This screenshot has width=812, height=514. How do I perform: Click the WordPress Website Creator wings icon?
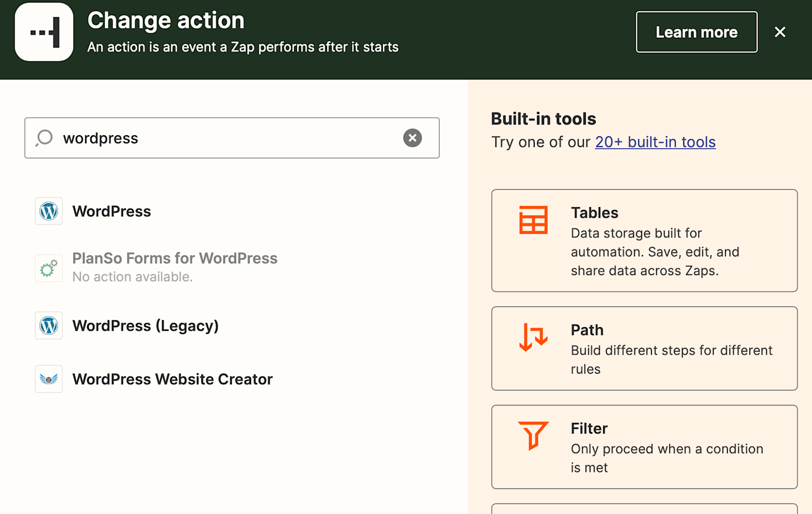pos(49,379)
